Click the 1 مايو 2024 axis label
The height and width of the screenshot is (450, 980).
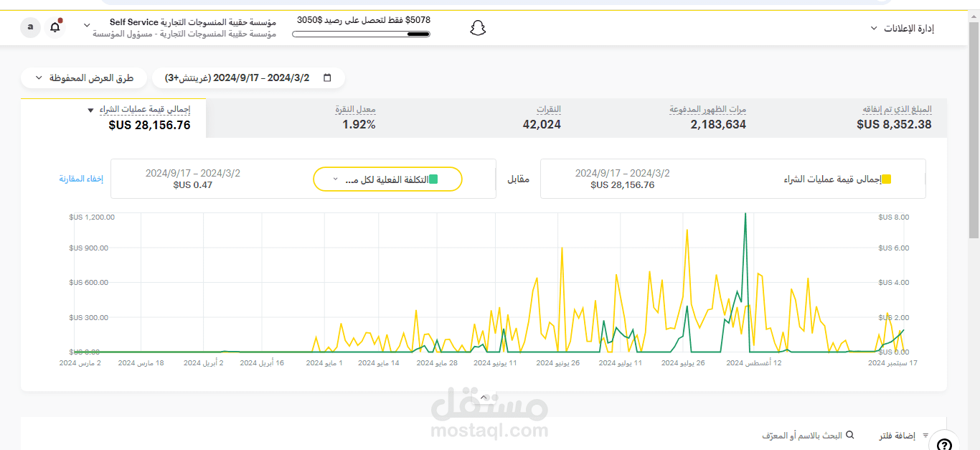324,363
